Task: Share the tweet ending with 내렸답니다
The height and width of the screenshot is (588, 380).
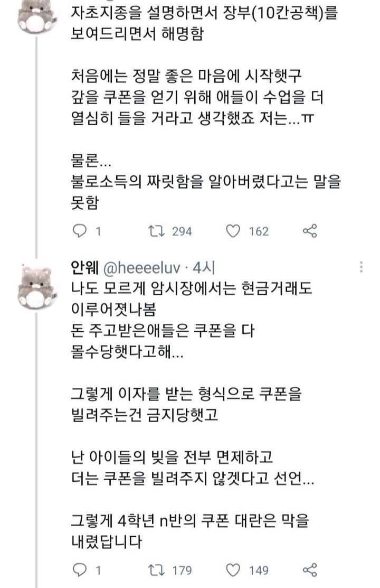Action: pos(310,570)
